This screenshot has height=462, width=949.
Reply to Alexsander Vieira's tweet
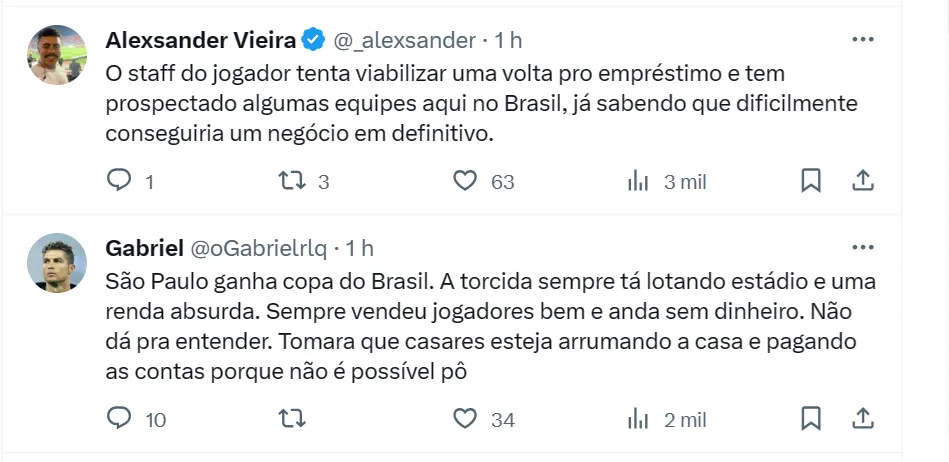tap(120, 181)
